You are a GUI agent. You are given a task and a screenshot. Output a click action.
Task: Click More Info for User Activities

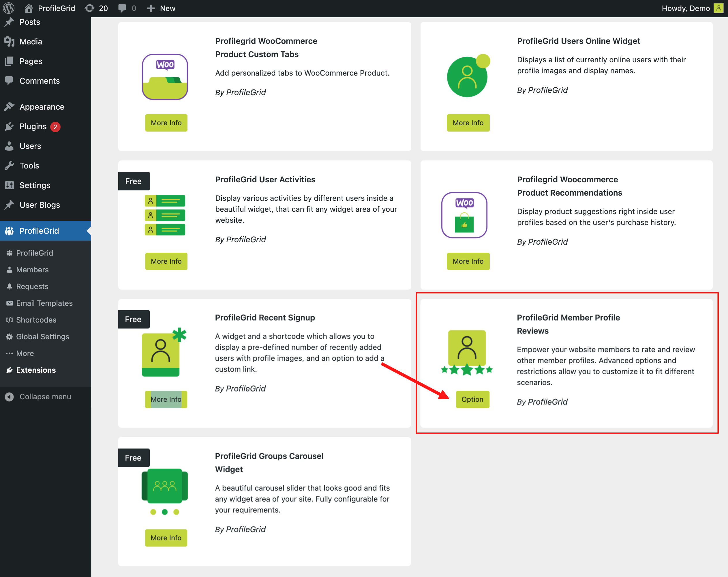click(x=166, y=261)
